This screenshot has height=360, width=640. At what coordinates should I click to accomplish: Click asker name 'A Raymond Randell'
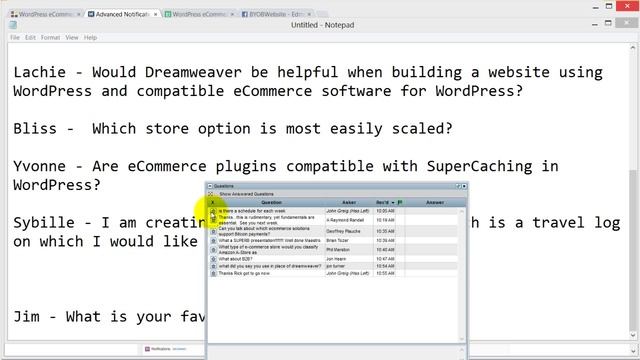coord(345,220)
